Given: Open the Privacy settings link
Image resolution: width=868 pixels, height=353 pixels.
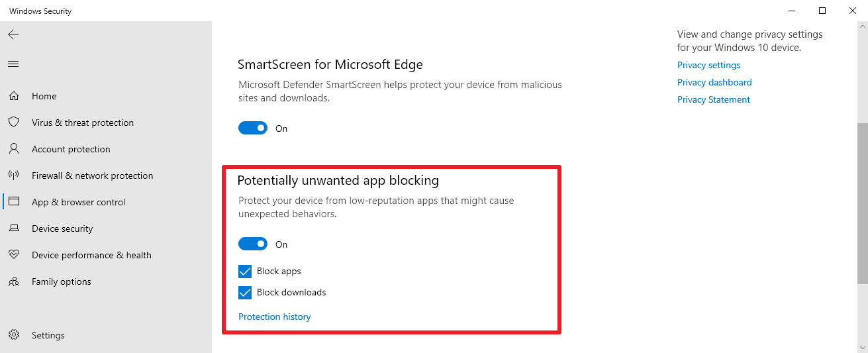Looking at the screenshot, I should tap(708, 65).
